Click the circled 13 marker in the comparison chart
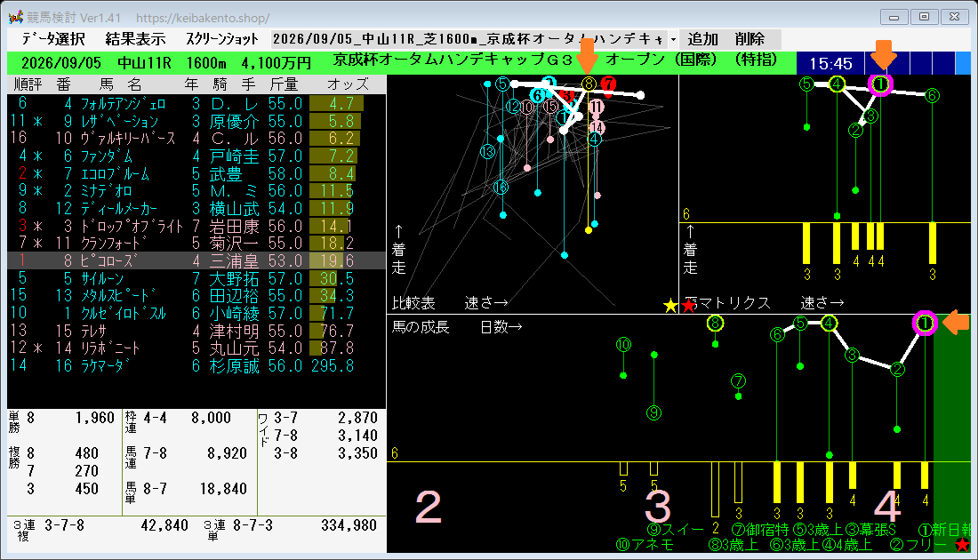 (x=488, y=151)
